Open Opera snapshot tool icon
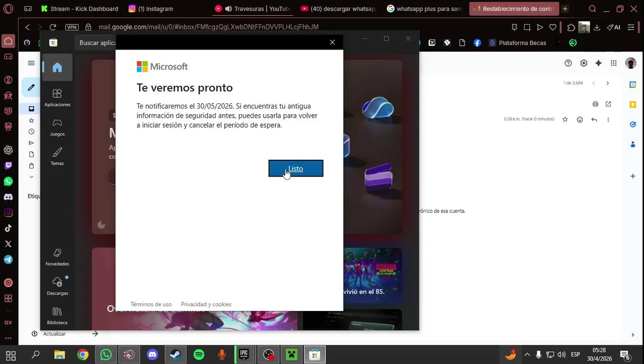The width and height of the screenshot is (644, 364). point(527,27)
